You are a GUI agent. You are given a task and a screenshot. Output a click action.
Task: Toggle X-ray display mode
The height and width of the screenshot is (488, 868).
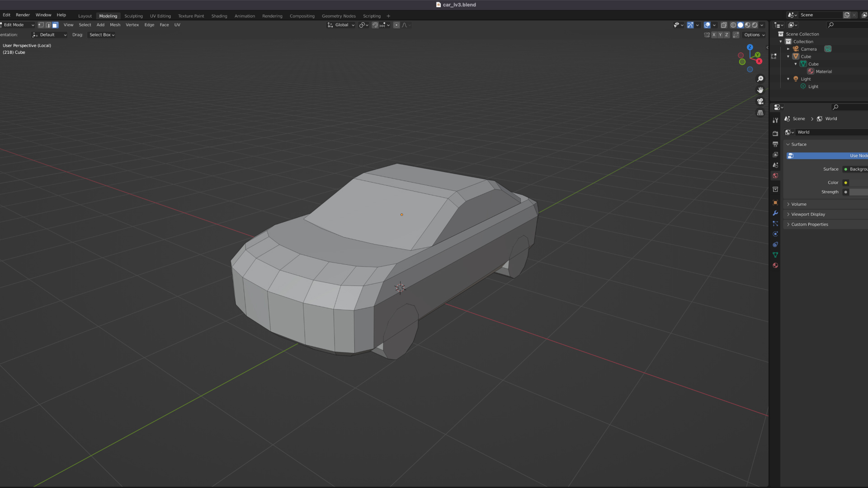click(724, 25)
